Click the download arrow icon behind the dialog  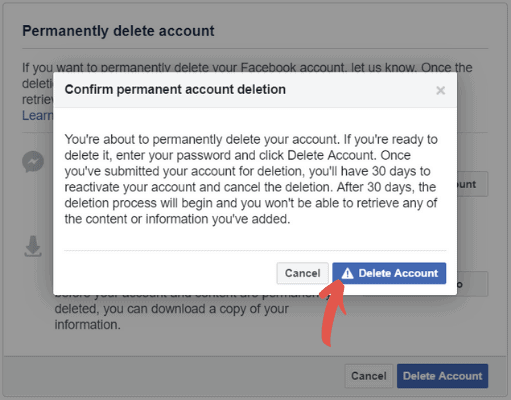33,246
